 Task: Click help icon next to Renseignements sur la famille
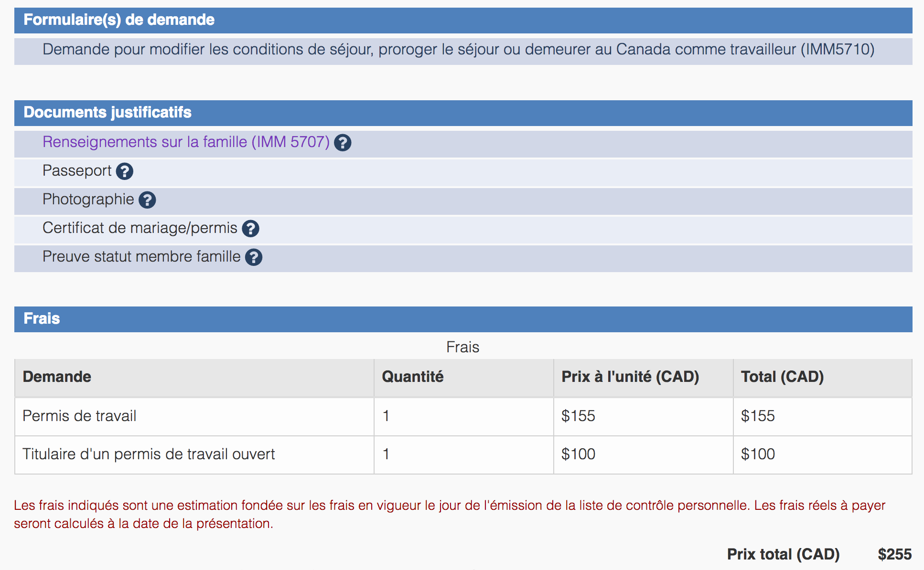tap(343, 143)
